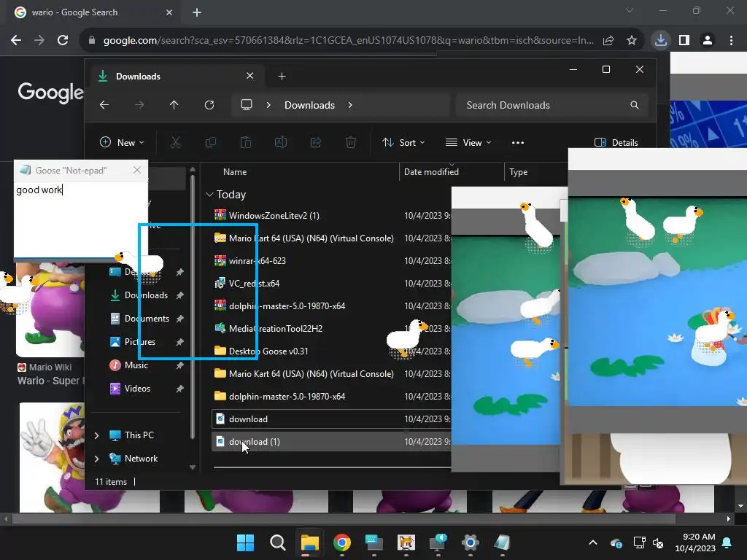Close the Goose Not-epad window
Image resolution: width=747 pixels, height=560 pixels.
pos(137,170)
